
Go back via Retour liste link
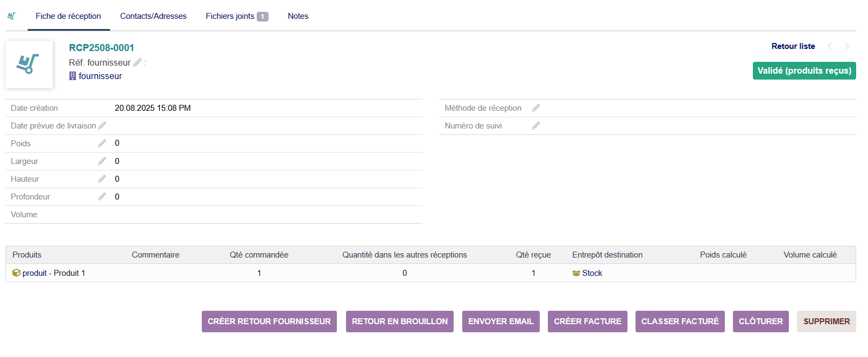coord(793,46)
